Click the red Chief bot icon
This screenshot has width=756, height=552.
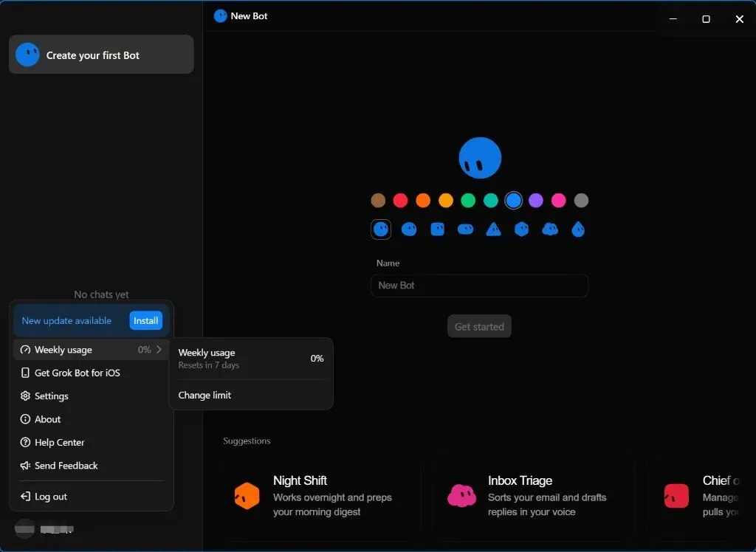pyautogui.click(x=676, y=496)
